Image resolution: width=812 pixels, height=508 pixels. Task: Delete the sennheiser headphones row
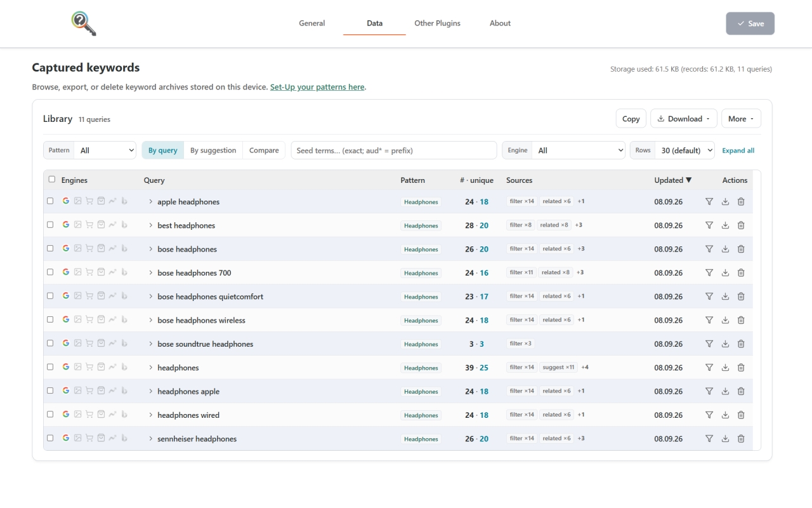point(741,439)
